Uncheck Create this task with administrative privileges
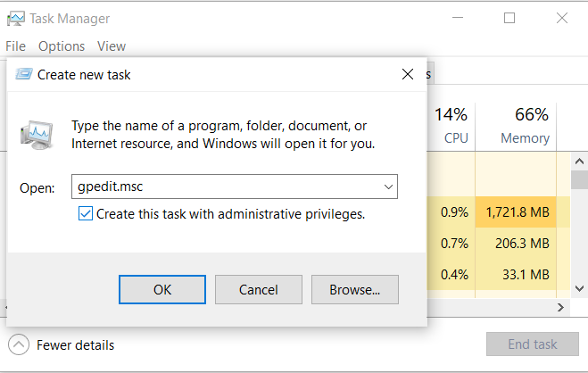The image size is (588, 373). [x=86, y=213]
